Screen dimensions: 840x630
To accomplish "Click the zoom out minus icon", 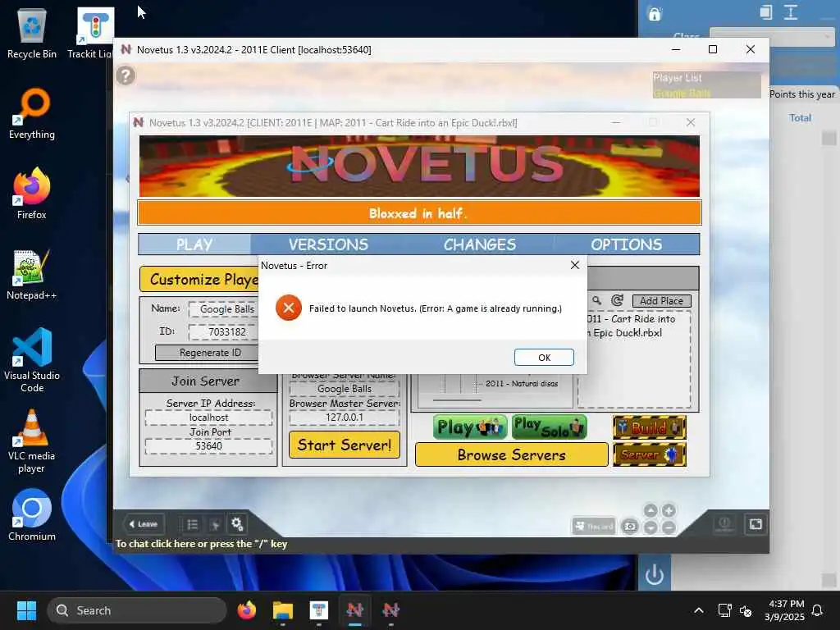I will coord(669,527).
